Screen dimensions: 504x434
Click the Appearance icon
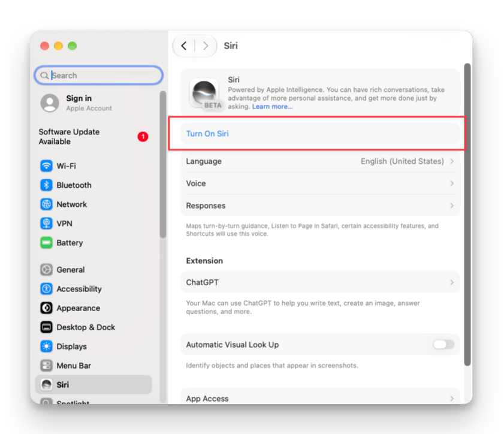click(46, 308)
